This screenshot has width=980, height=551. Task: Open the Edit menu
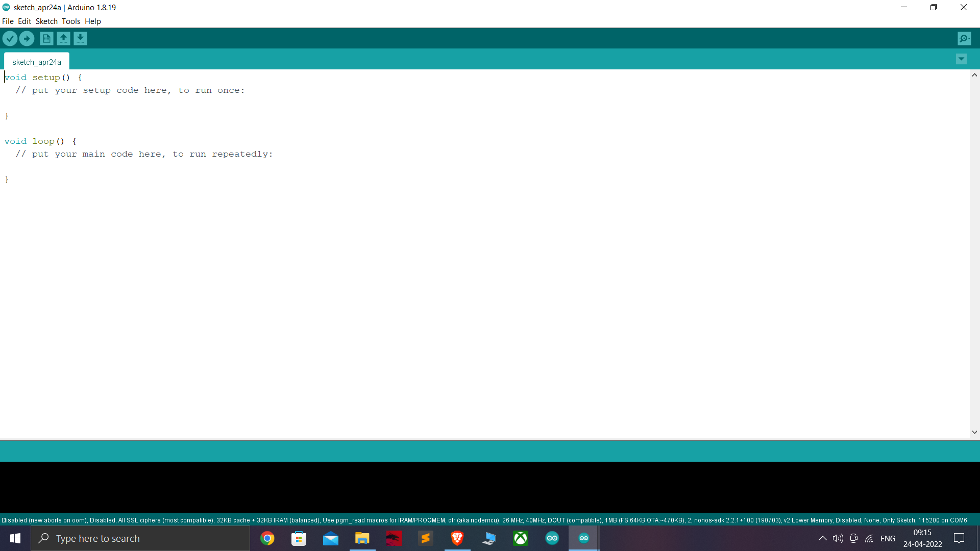click(24, 21)
